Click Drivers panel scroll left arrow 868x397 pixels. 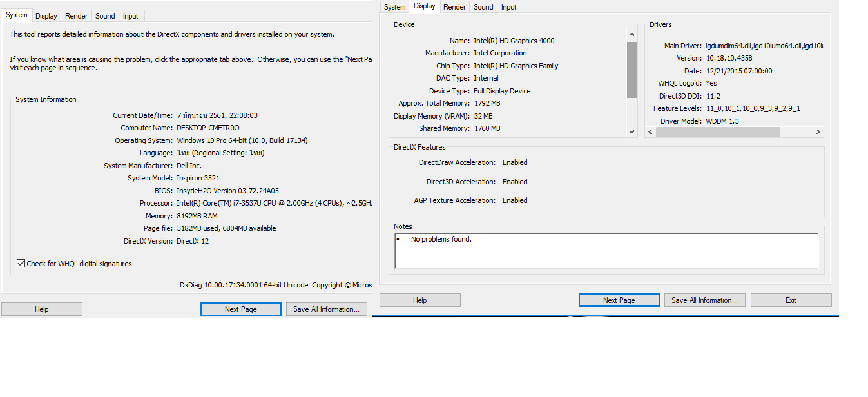[x=651, y=131]
